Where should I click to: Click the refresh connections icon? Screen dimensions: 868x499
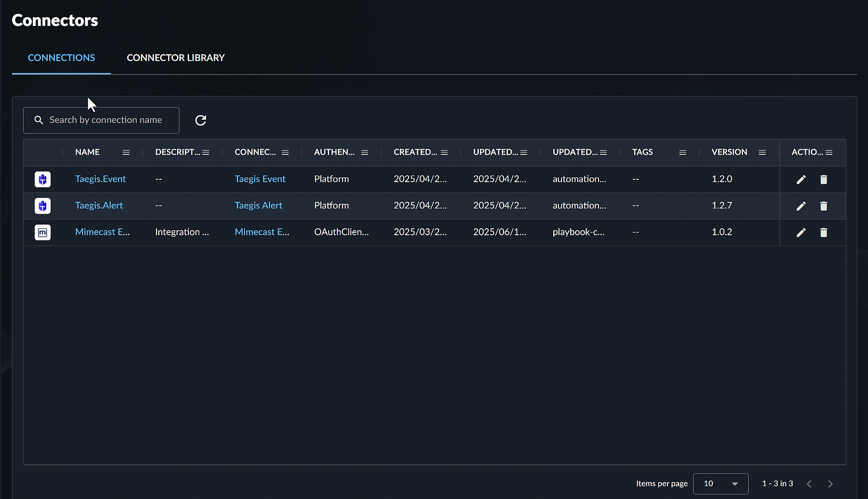201,120
